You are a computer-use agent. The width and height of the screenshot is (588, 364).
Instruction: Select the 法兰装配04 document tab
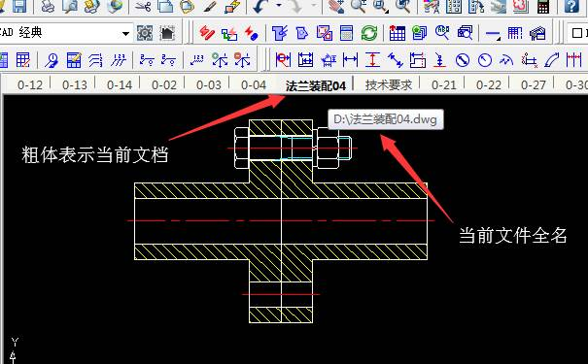point(315,85)
